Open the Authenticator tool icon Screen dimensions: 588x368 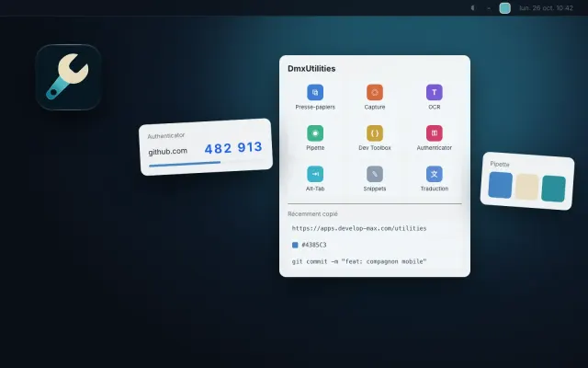pos(435,133)
